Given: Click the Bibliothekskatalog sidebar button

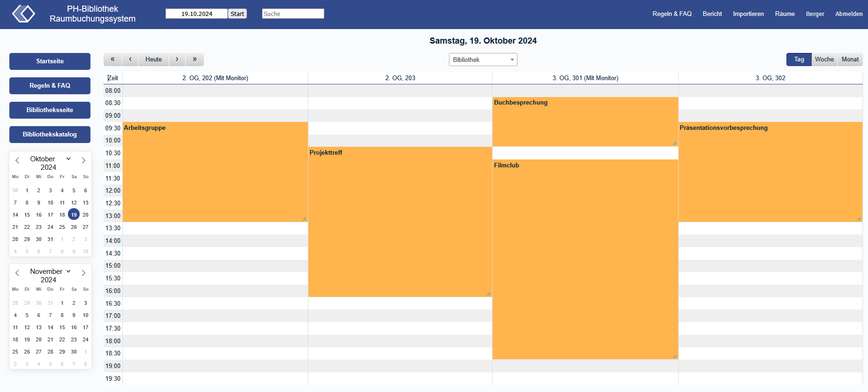Looking at the screenshot, I should click(x=50, y=135).
